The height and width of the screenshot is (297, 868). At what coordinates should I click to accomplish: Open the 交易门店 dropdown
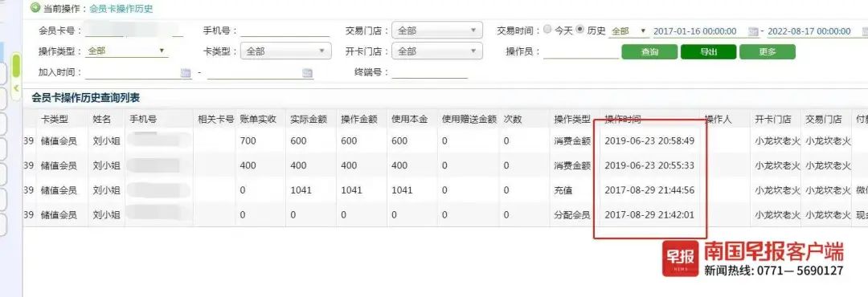pos(436,31)
